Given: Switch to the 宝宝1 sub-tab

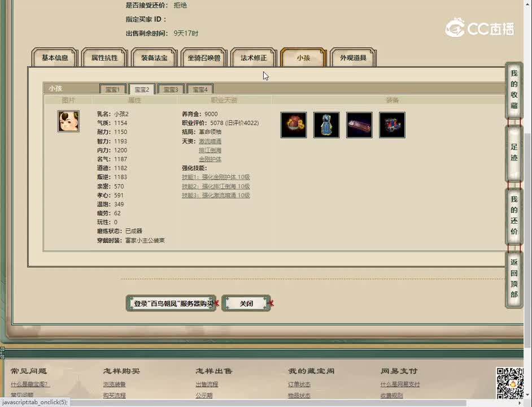Looking at the screenshot, I should [112, 89].
